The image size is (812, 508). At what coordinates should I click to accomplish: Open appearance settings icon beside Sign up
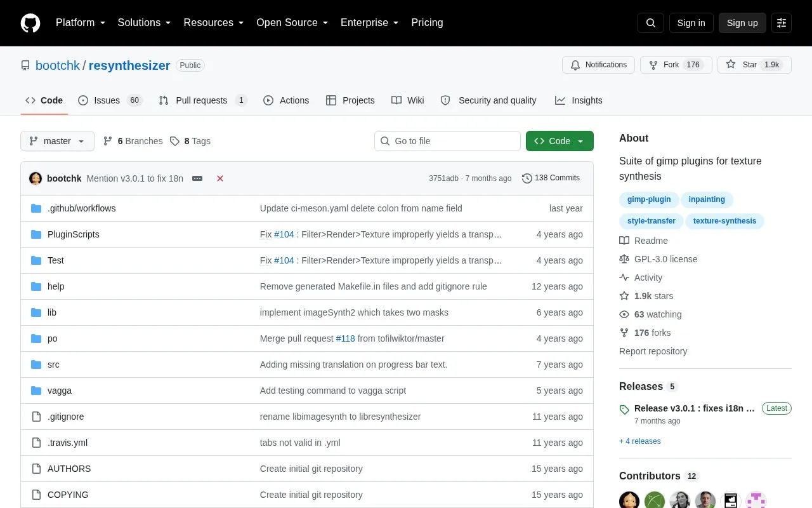click(x=782, y=23)
